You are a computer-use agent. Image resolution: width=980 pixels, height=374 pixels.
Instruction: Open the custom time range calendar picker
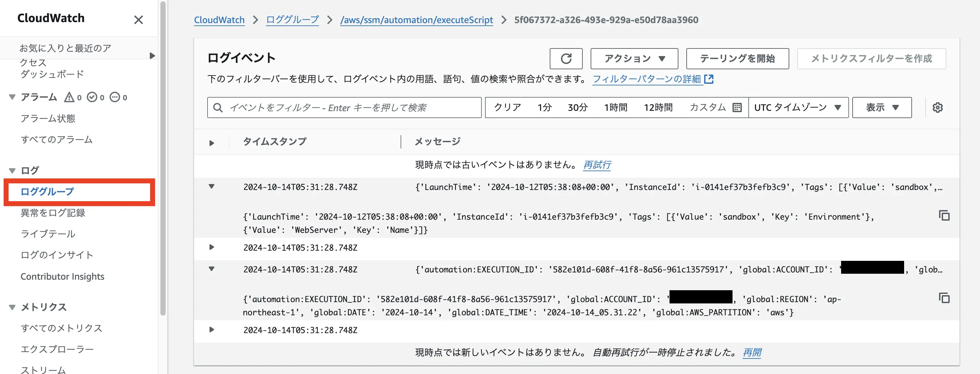737,107
